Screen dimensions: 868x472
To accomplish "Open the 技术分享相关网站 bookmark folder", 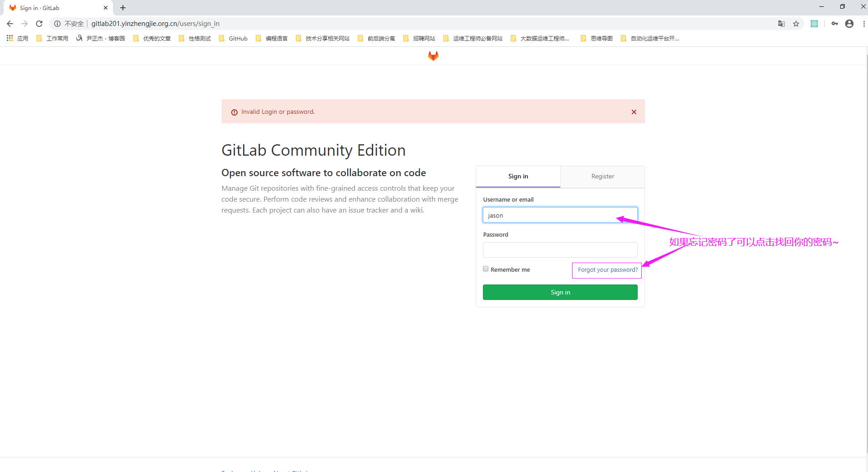I will click(323, 38).
